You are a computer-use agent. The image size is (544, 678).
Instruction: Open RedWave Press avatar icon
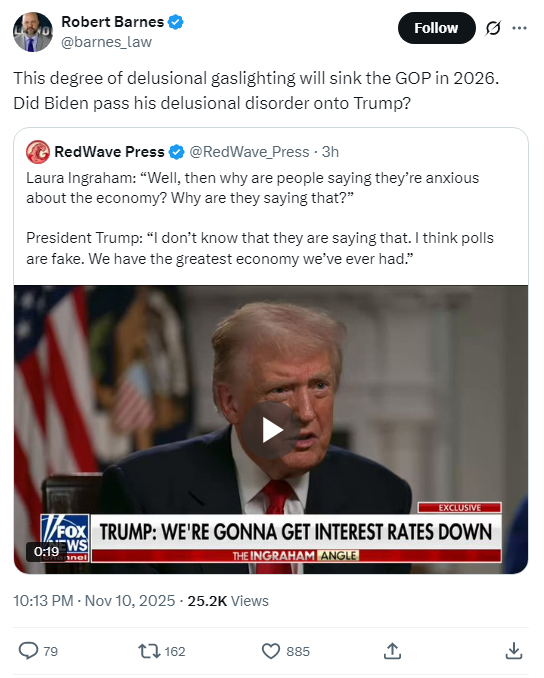coord(38,152)
